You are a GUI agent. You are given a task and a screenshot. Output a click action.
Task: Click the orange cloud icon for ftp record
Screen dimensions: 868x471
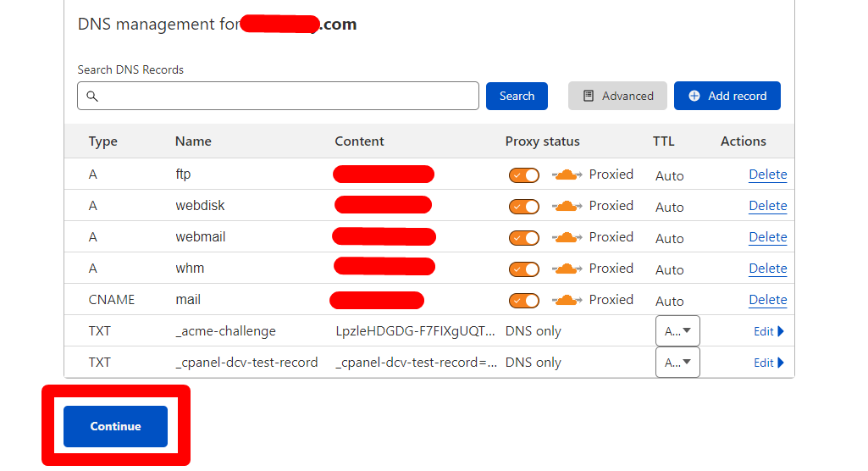coord(567,175)
